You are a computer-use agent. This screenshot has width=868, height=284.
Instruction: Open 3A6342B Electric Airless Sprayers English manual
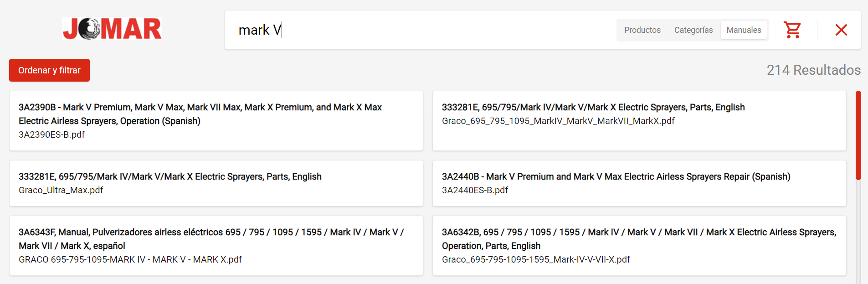(639, 246)
